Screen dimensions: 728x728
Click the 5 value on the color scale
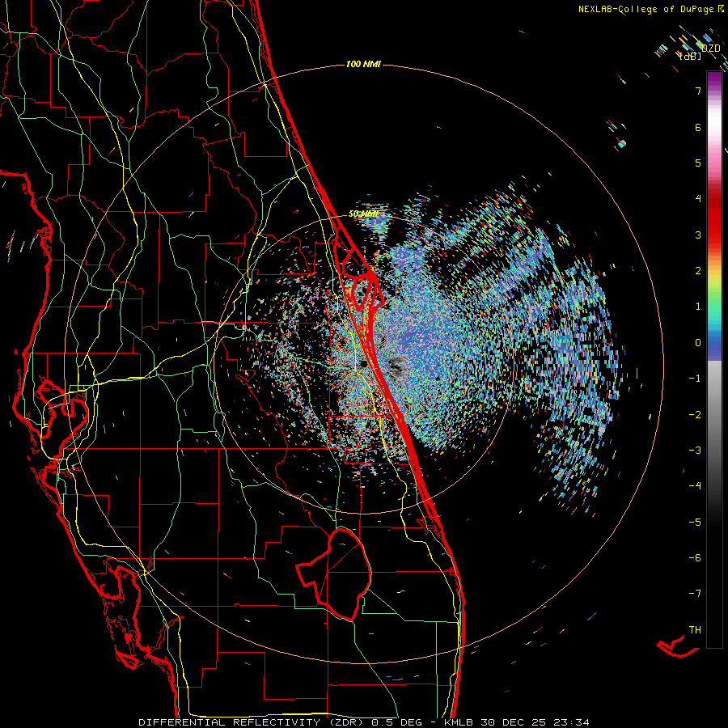pyautogui.click(x=698, y=163)
